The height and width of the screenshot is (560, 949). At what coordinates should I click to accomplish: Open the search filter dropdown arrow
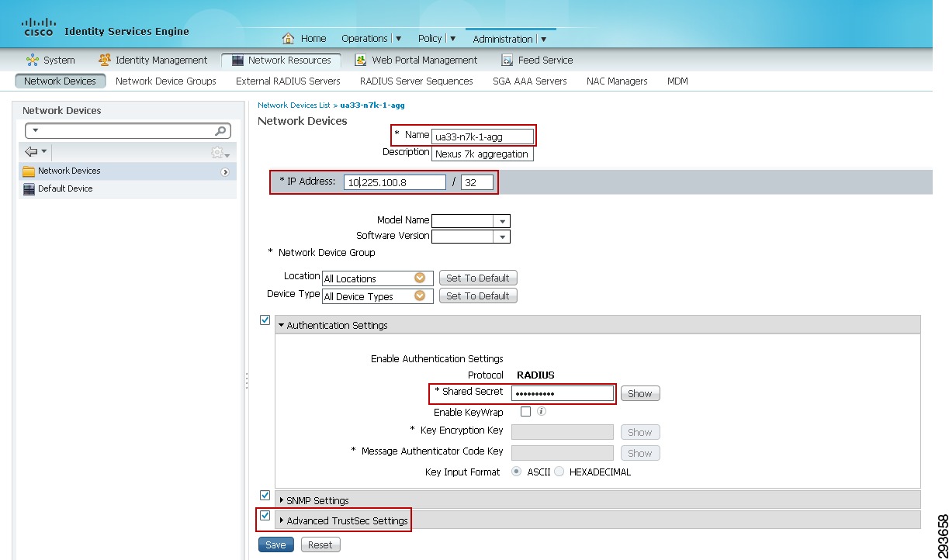coord(35,130)
